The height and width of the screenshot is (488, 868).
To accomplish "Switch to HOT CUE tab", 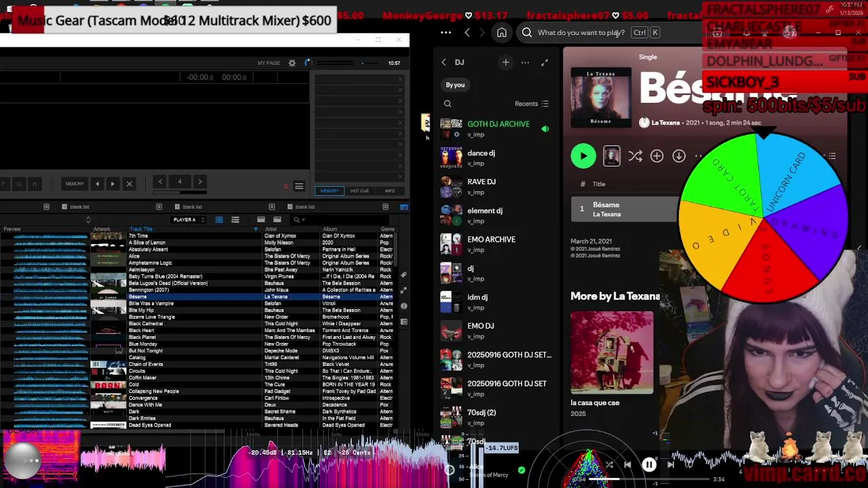I will [359, 191].
